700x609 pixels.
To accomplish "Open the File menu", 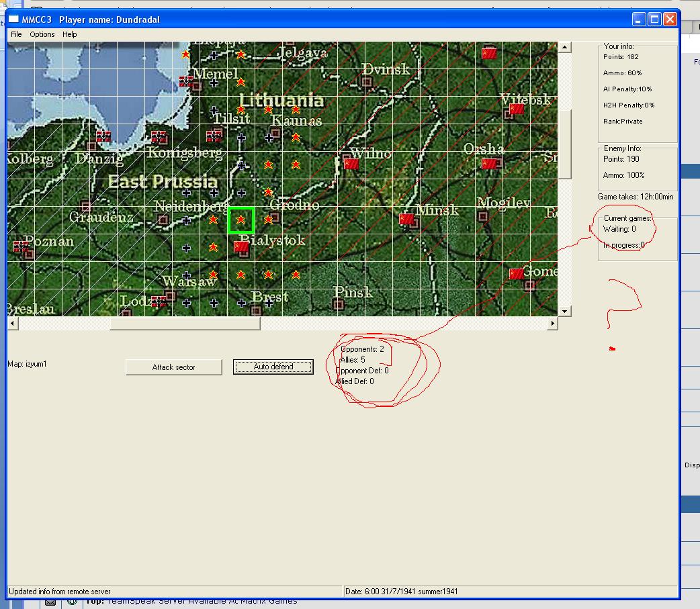I will [16, 34].
